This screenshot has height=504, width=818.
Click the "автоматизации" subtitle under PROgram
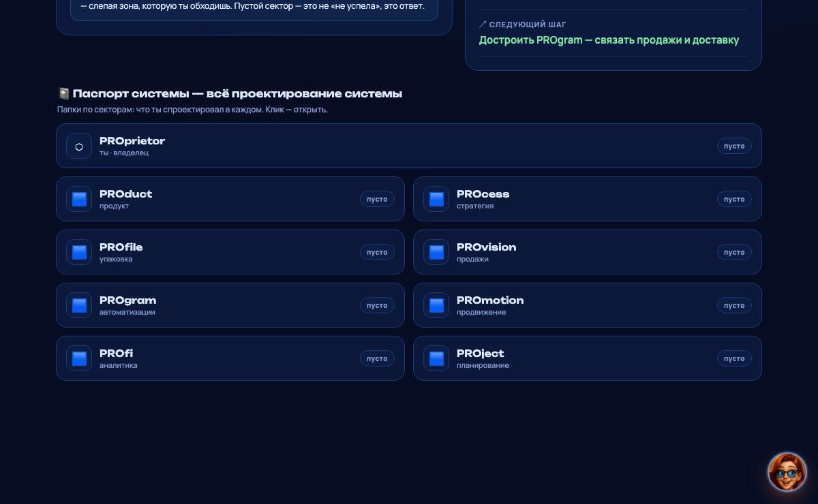pos(127,313)
